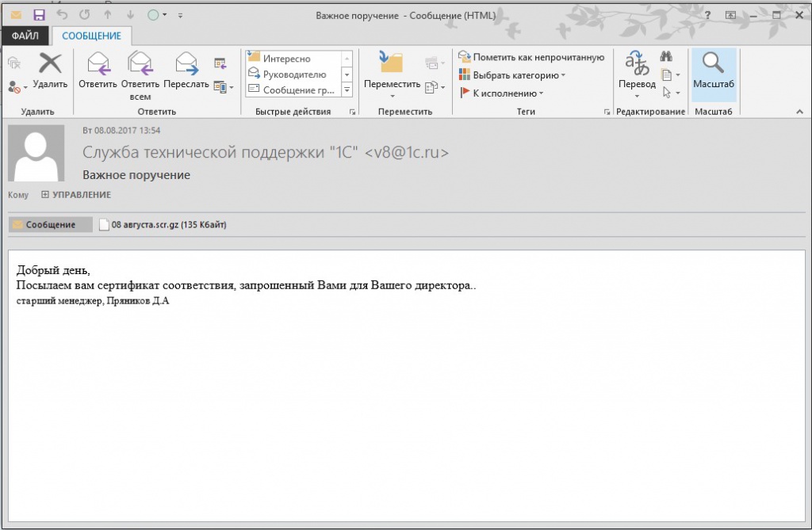Go to previous item with up arrow
Screen dimensions: 812x530
pos(108,15)
